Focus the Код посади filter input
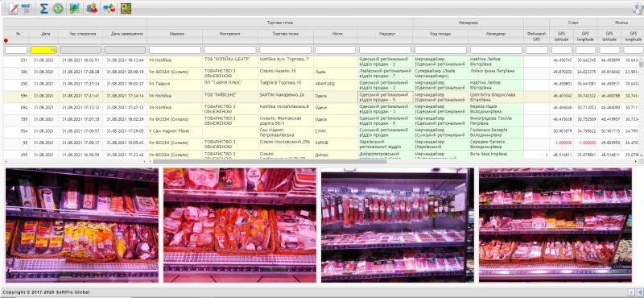644x298 pixels. [441, 50]
